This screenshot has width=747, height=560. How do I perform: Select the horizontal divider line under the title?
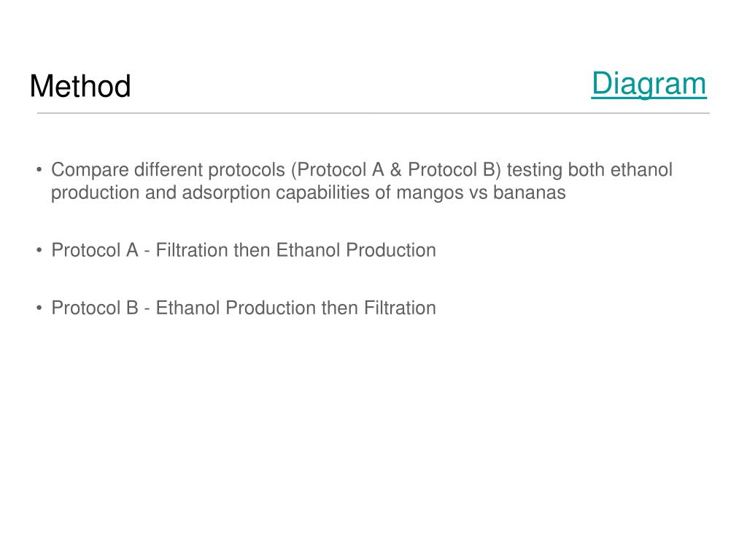[x=373, y=113]
